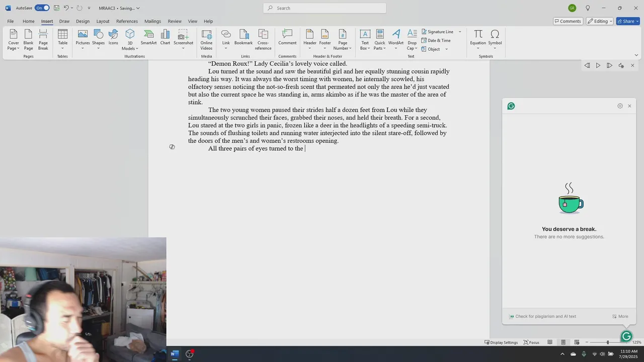644x362 pixels.
Task: Customize Quick Access Toolbar dropdown
Action: (89, 8)
